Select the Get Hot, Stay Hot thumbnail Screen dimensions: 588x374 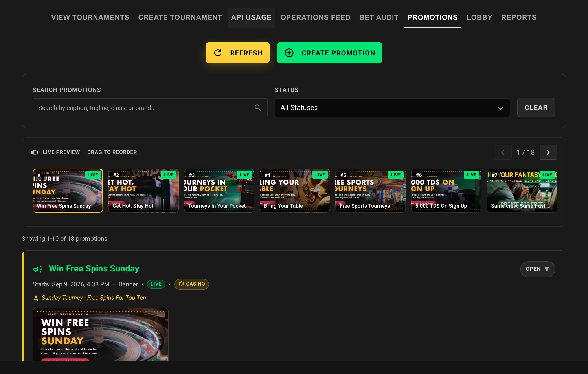tap(143, 191)
